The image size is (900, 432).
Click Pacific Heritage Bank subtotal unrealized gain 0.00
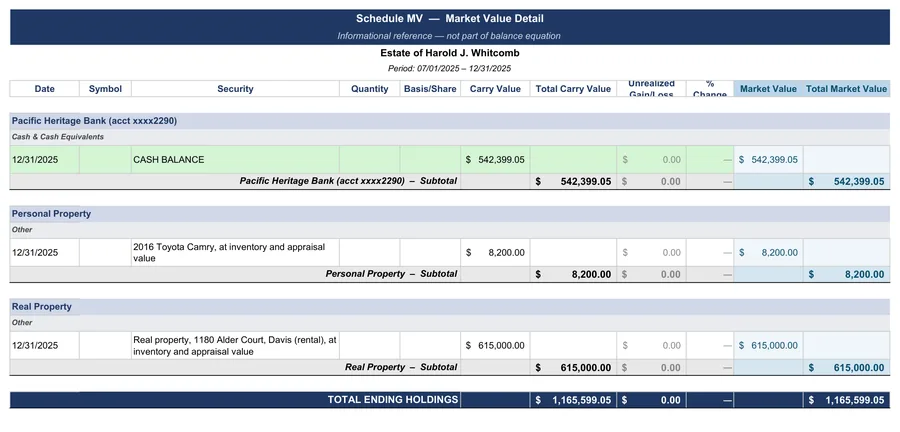pos(651,181)
